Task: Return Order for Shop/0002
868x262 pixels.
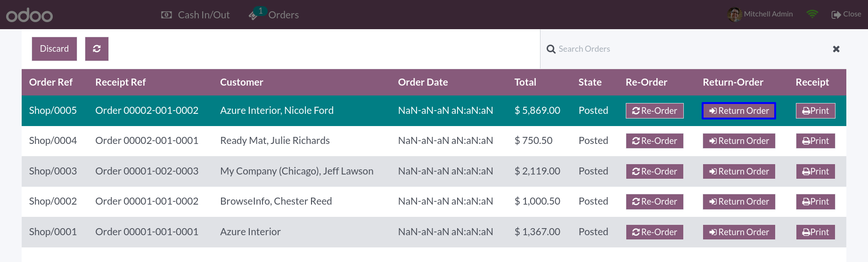Action: click(739, 202)
